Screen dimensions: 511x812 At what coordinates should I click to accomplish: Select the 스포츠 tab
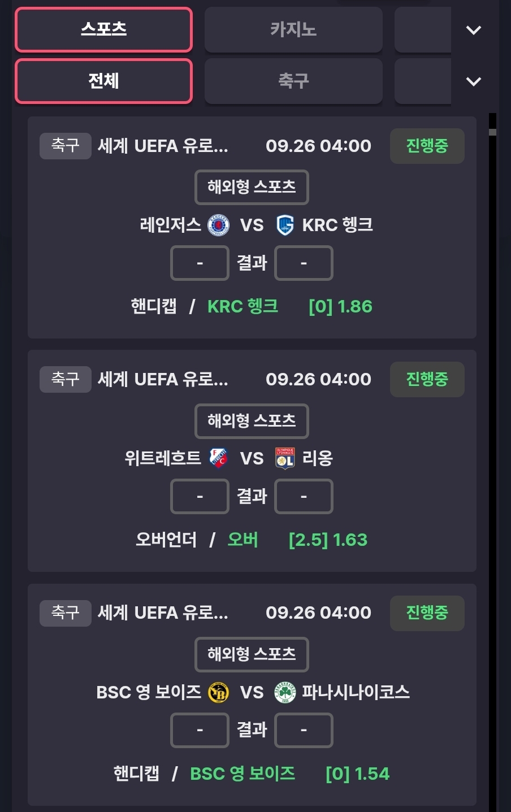[103, 29]
